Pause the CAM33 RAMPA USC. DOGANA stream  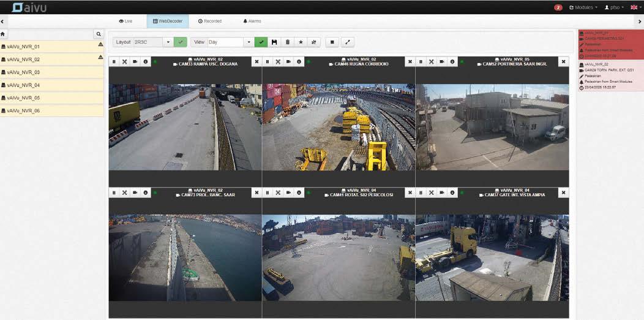(x=114, y=62)
